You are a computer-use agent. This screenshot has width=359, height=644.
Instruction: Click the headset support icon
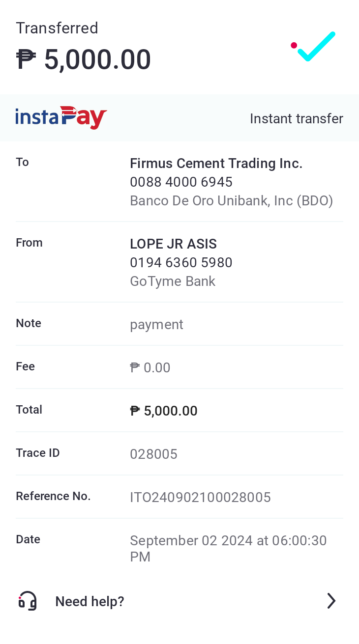(28, 601)
